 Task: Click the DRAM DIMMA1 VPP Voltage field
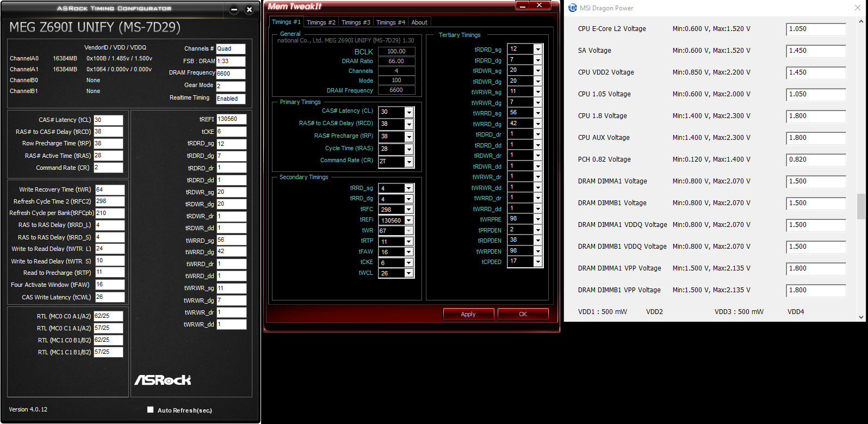pos(816,269)
